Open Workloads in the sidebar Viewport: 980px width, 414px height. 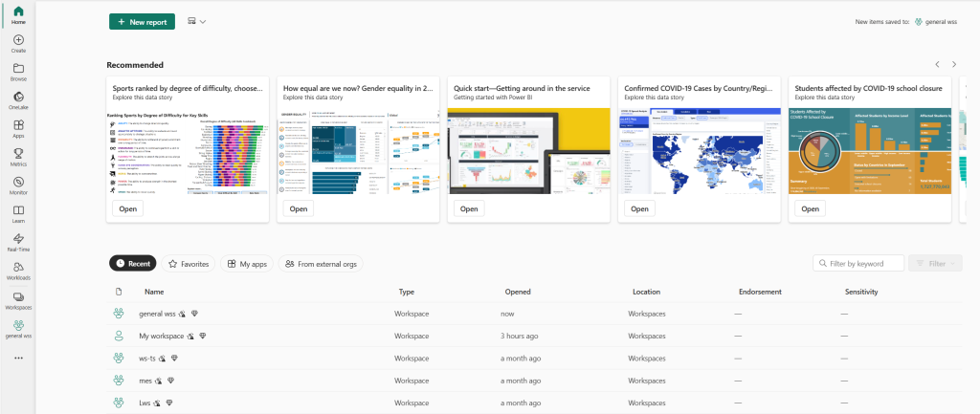tap(18, 271)
